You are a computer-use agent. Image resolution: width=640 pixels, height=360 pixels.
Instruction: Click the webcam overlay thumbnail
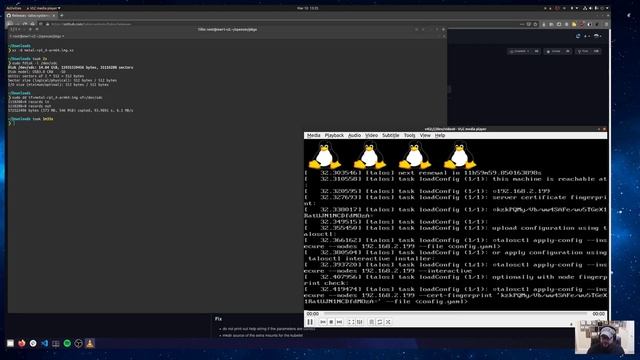(604, 337)
